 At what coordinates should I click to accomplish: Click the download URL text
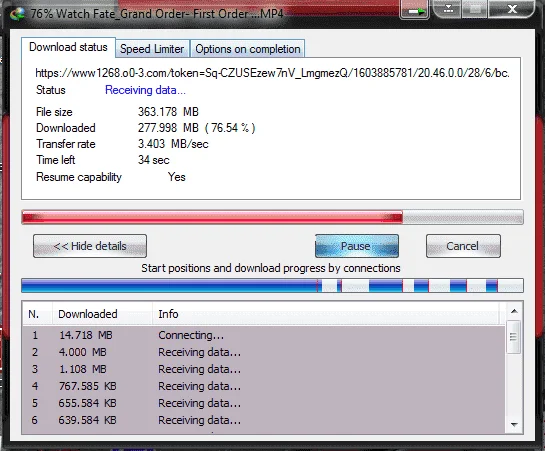click(272, 73)
